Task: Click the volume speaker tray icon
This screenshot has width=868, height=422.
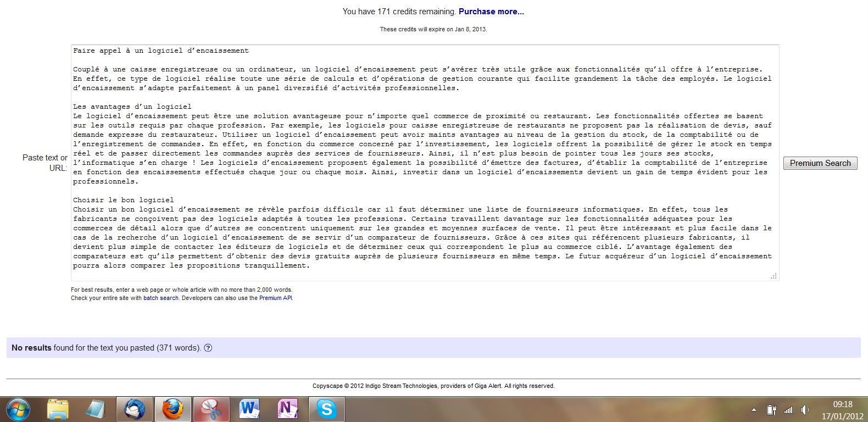Action: pos(805,410)
